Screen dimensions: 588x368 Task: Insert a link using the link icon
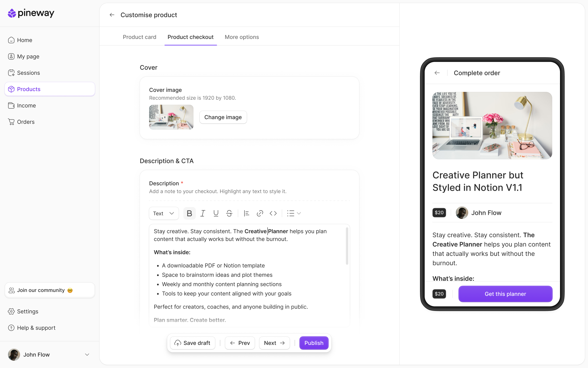pos(260,213)
